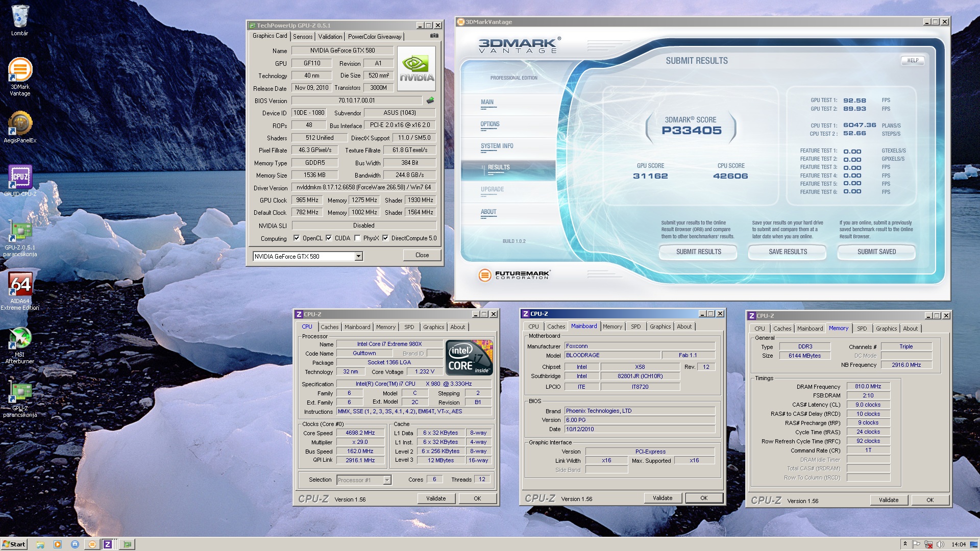Expand the Processor #1 selection dropdown
Screen dimensions: 980x551
coord(387,480)
